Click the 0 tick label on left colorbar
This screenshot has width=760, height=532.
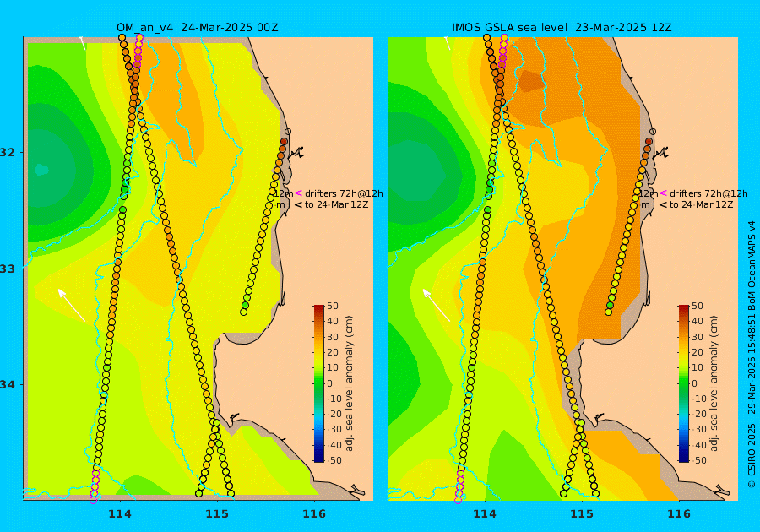(x=330, y=383)
